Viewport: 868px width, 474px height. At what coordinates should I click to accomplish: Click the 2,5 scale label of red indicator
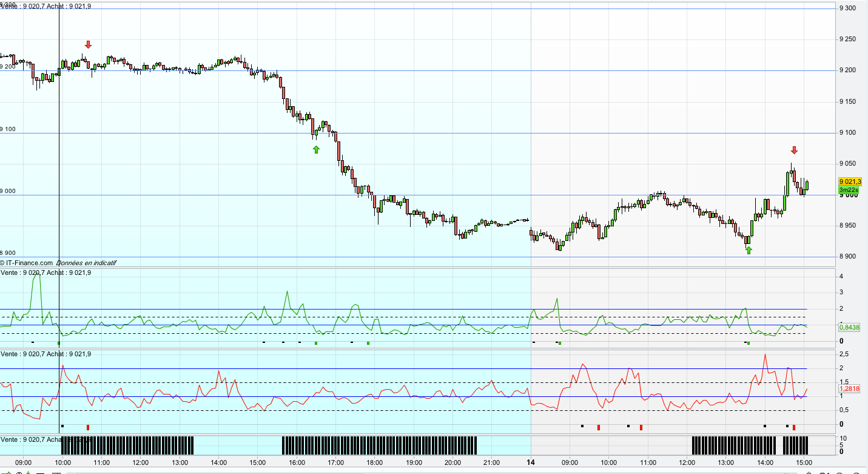[x=844, y=354]
